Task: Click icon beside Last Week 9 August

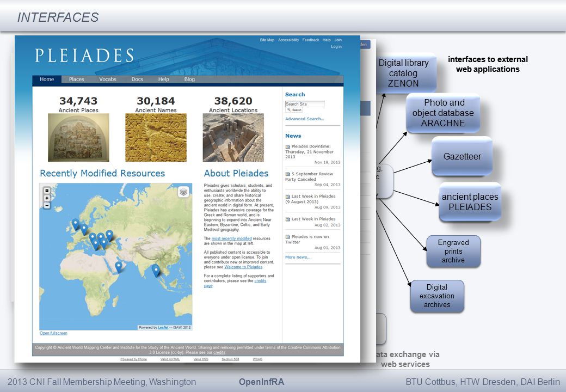Action: click(x=288, y=197)
